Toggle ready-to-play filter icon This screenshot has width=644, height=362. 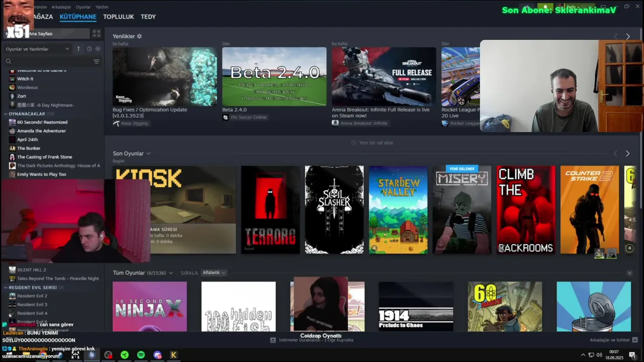[x=98, y=49]
